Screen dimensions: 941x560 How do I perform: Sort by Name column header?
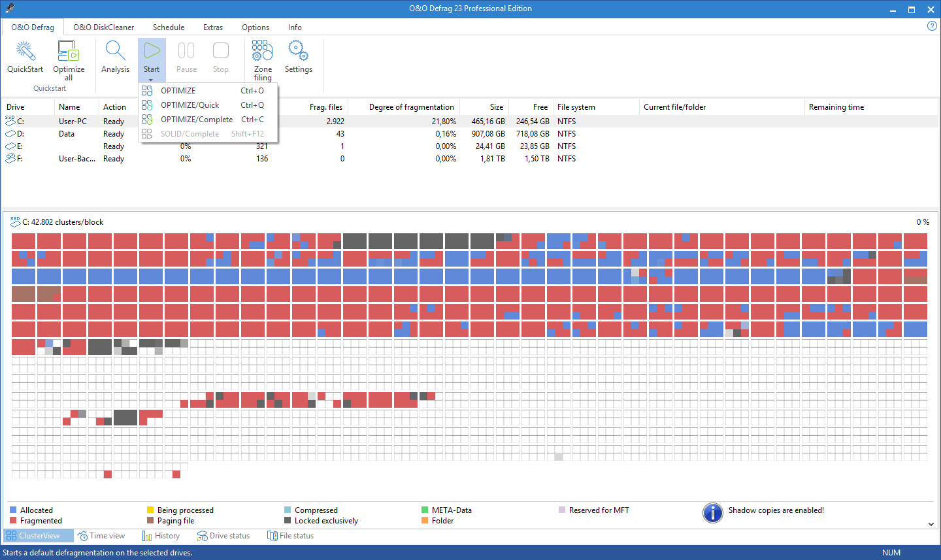(76, 107)
